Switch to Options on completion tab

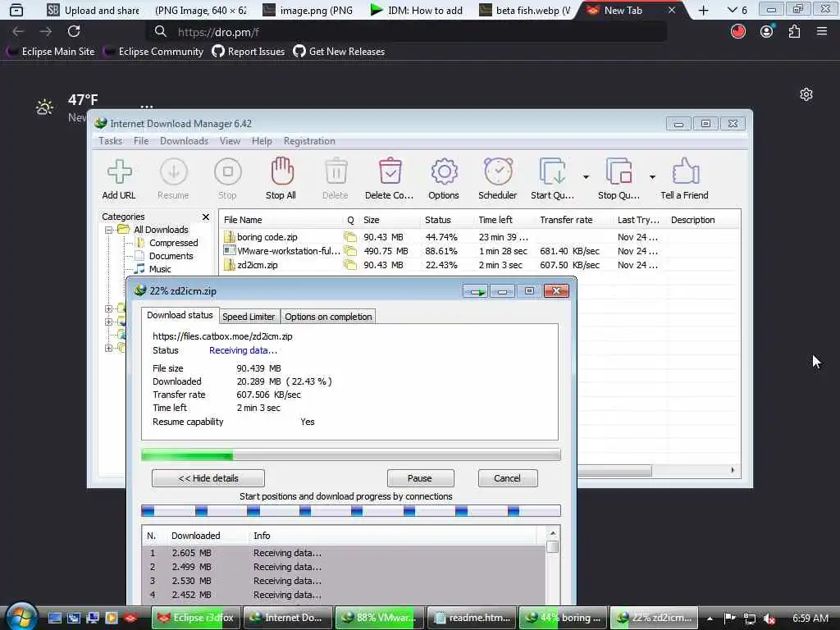328,317
